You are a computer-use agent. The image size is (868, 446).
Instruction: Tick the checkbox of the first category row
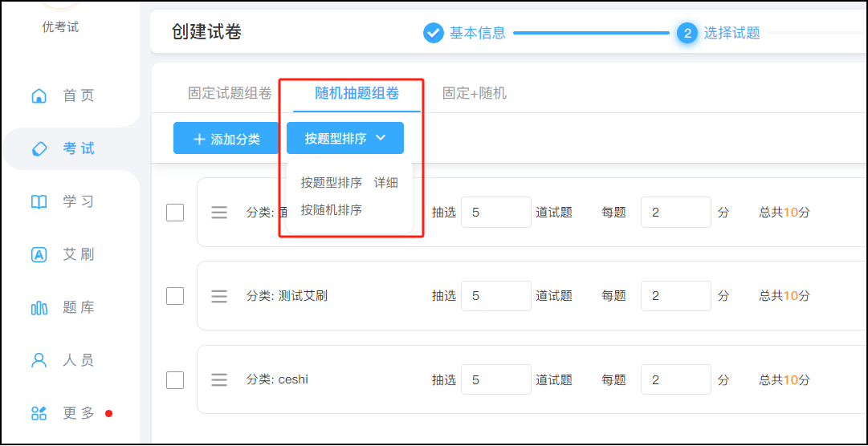pos(175,212)
